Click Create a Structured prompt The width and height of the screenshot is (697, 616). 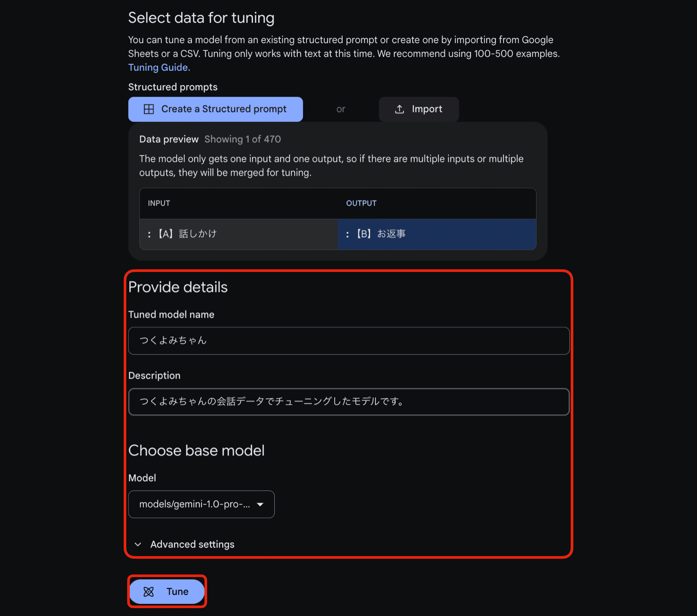215,109
